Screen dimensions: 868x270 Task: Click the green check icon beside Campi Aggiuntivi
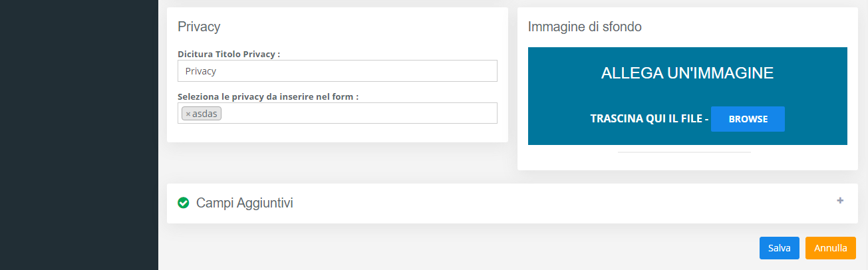pos(184,203)
